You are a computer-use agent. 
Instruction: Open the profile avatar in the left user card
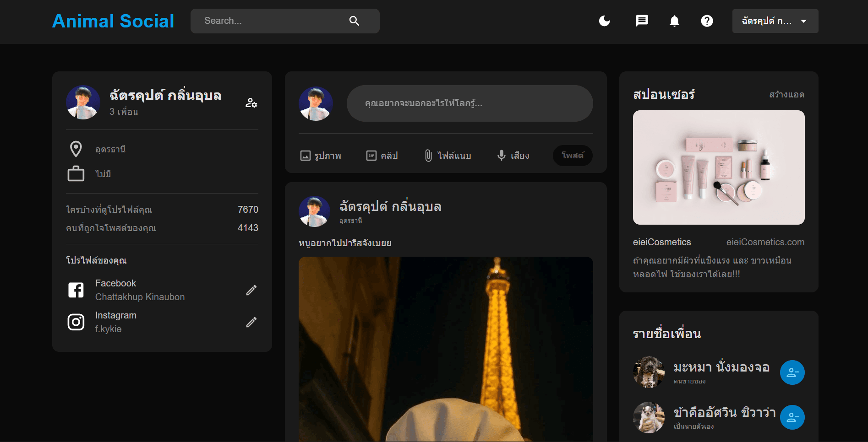(x=83, y=102)
